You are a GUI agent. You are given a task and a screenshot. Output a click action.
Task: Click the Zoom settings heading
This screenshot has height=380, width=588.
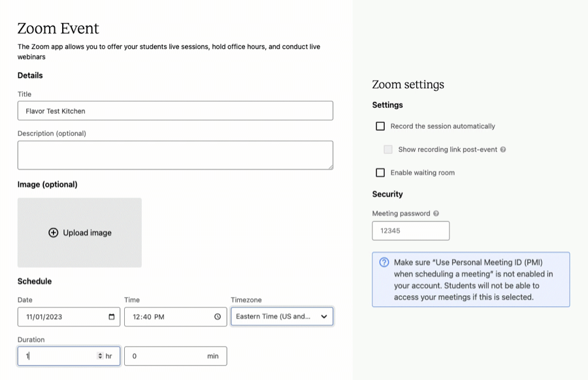tap(408, 85)
